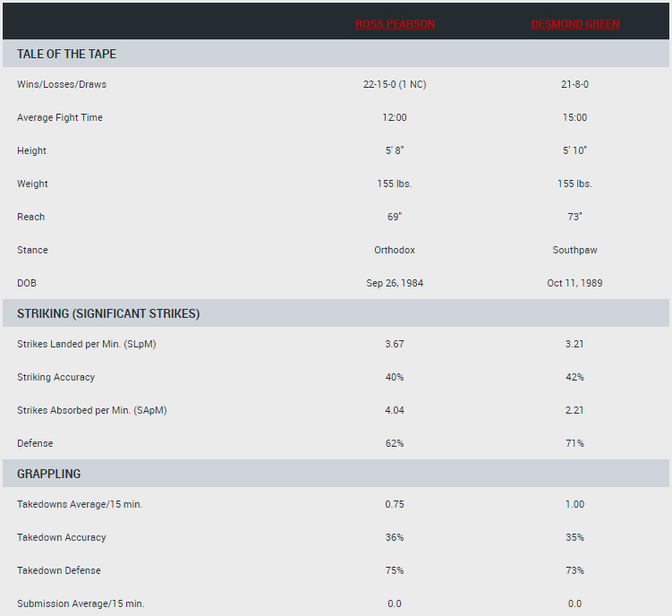Select the Takedowns Average/15 min. label
This screenshot has width=672, height=616.
80,504
